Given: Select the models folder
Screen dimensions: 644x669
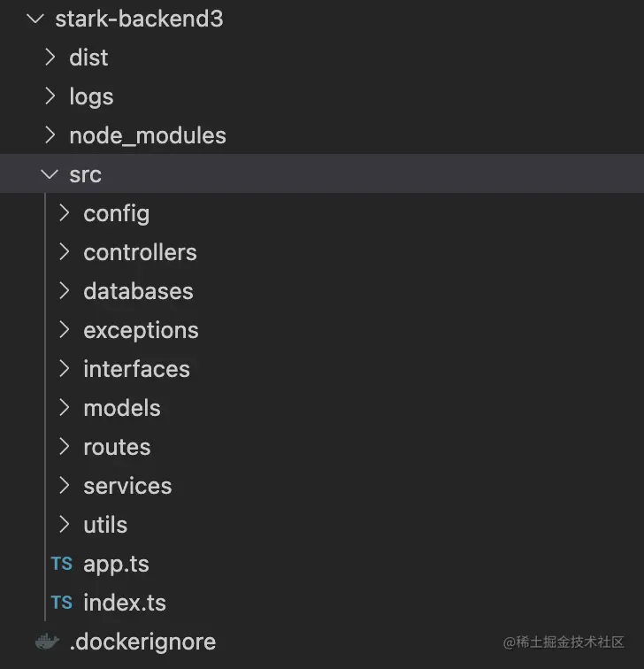Looking at the screenshot, I should pos(122,408).
